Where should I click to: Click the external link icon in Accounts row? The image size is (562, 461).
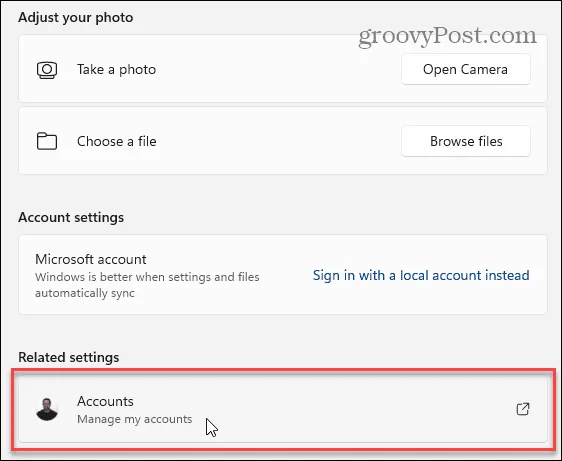coord(523,409)
